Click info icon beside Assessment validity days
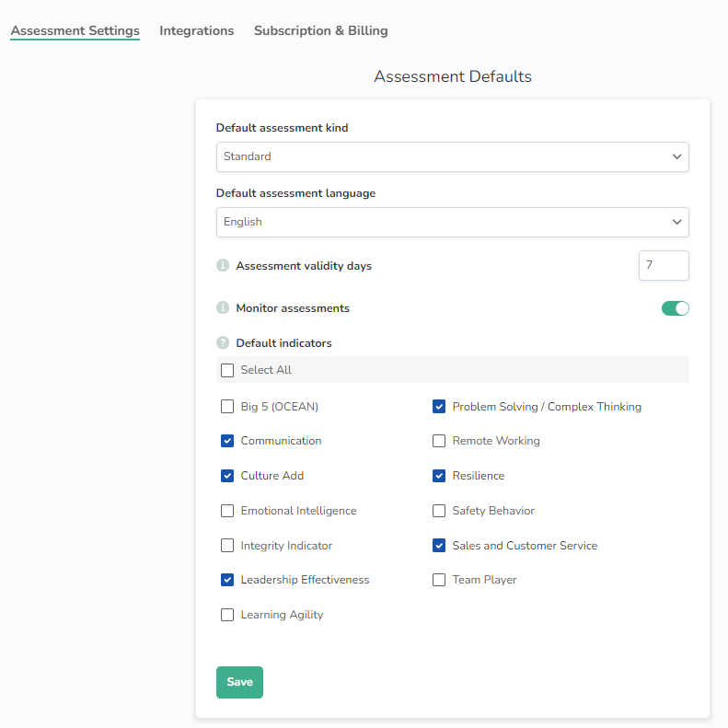Image resolution: width=728 pixels, height=728 pixels. (x=222, y=266)
